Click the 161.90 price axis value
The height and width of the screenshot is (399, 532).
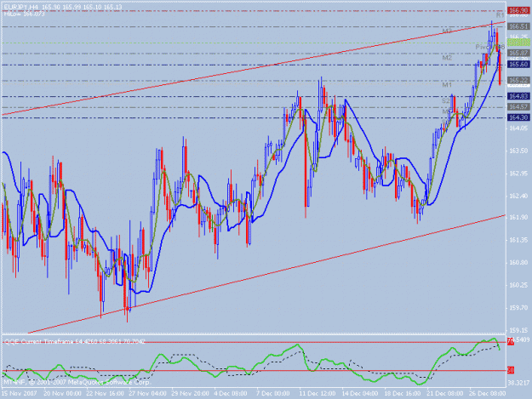click(x=518, y=217)
